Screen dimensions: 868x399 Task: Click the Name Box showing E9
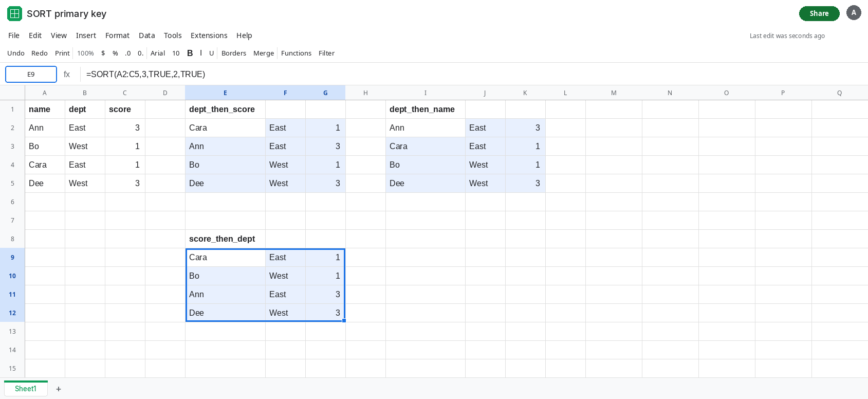31,74
